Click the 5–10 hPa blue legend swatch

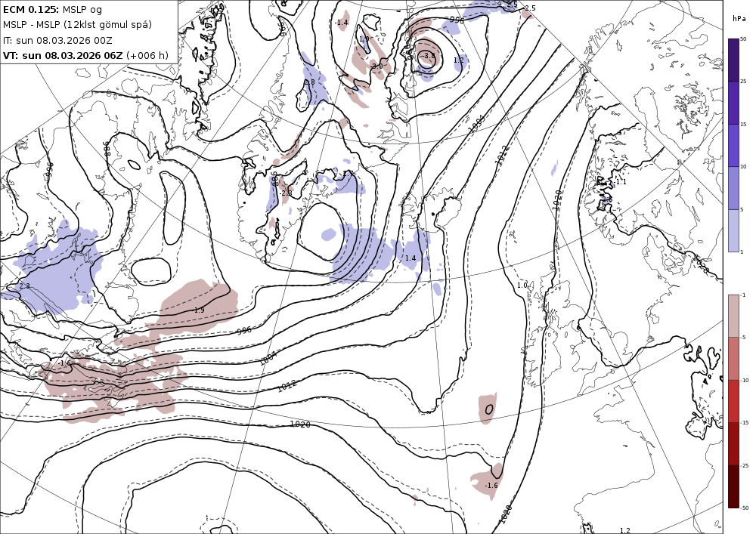click(733, 188)
